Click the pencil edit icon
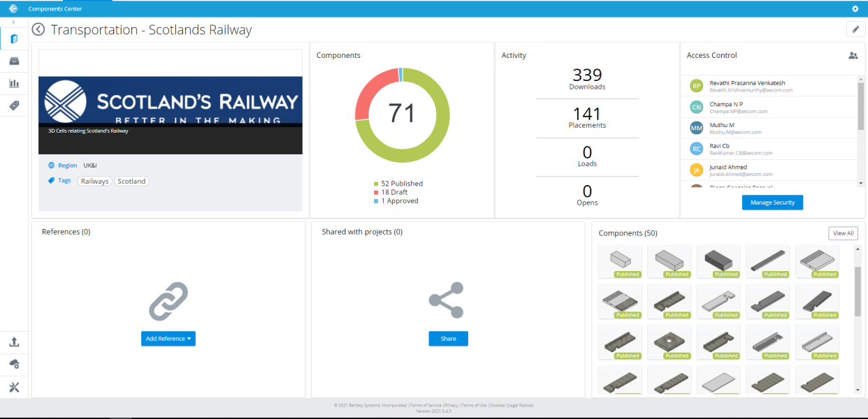868x419 pixels. (855, 29)
